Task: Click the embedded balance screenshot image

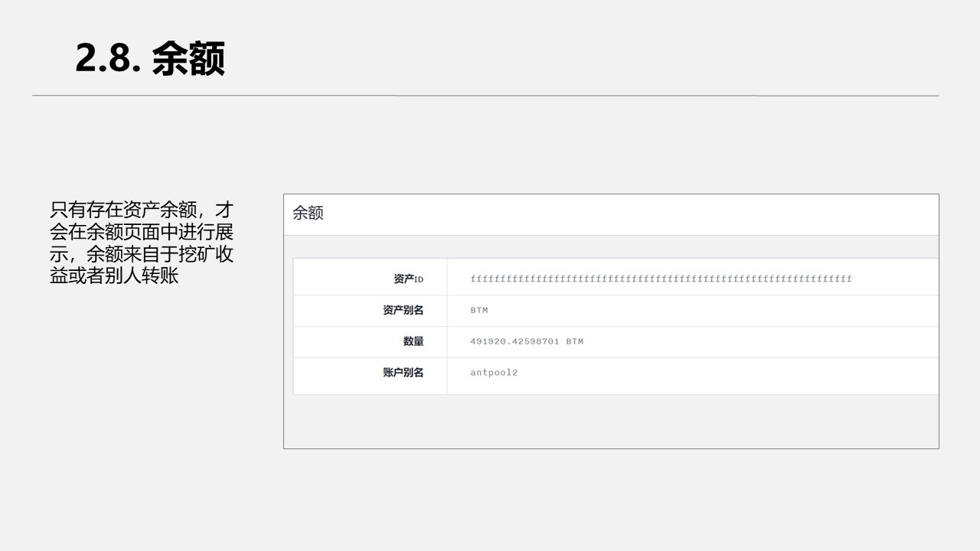Action: pyautogui.click(x=611, y=321)
